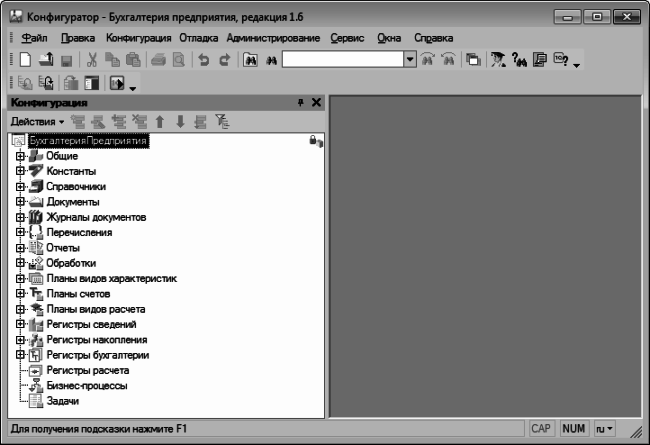Click the Print icon

click(158, 60)
